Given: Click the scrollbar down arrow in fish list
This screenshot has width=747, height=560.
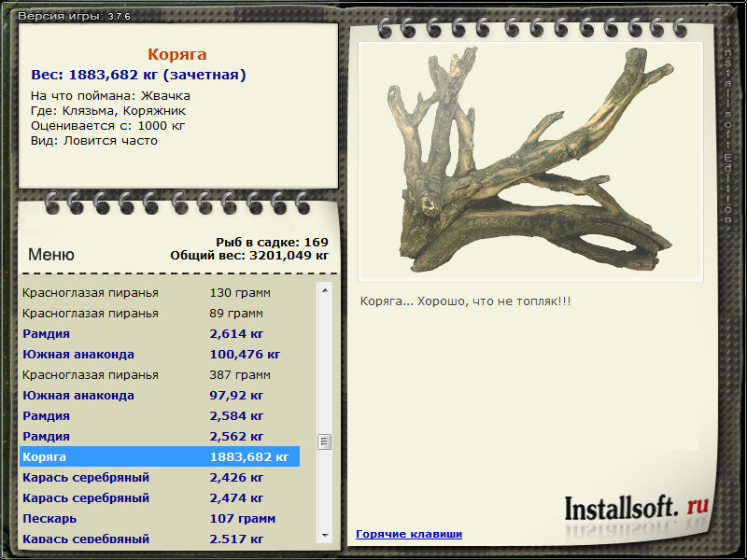Looking at the screenshot, I should [325, 536].
